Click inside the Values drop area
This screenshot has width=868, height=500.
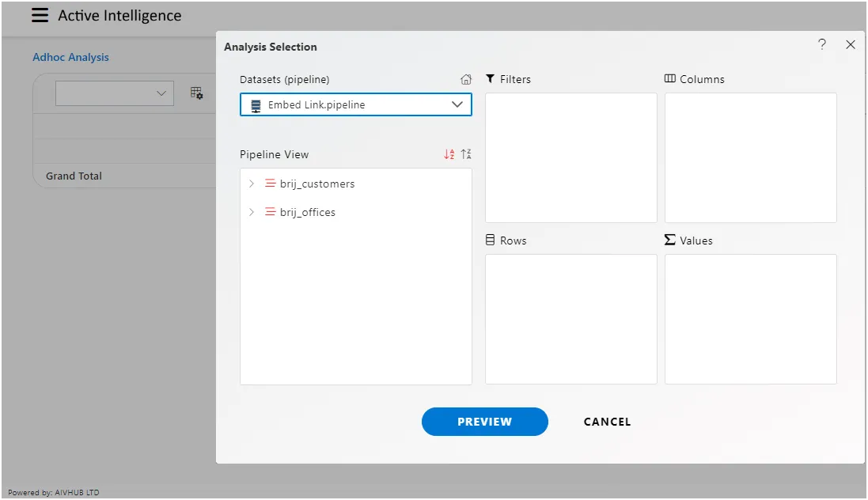(751, 319)
